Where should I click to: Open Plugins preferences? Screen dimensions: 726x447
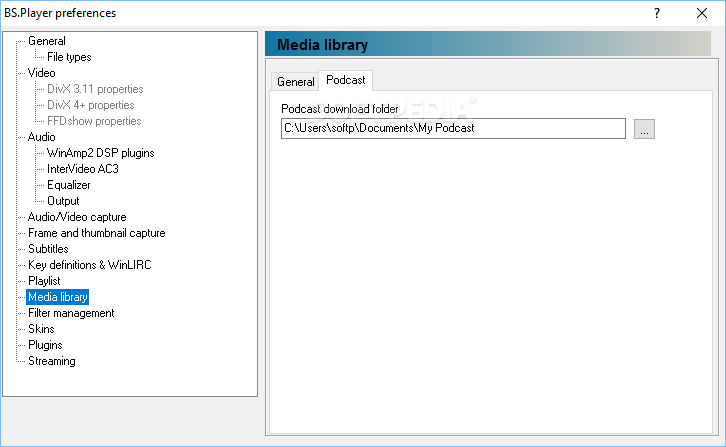click(x=45, y=345)
